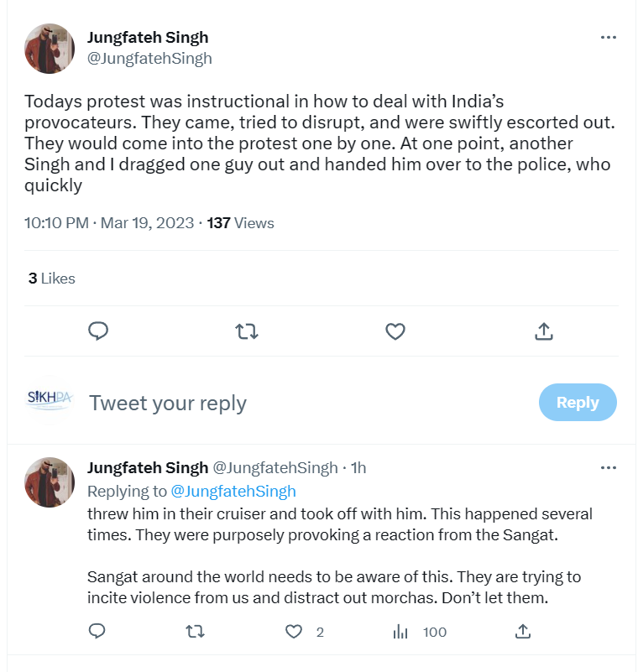638x672 pixels.
Task: Focus the Tweet your reply field
Action: pyautogui.click(x=309, y=403)
